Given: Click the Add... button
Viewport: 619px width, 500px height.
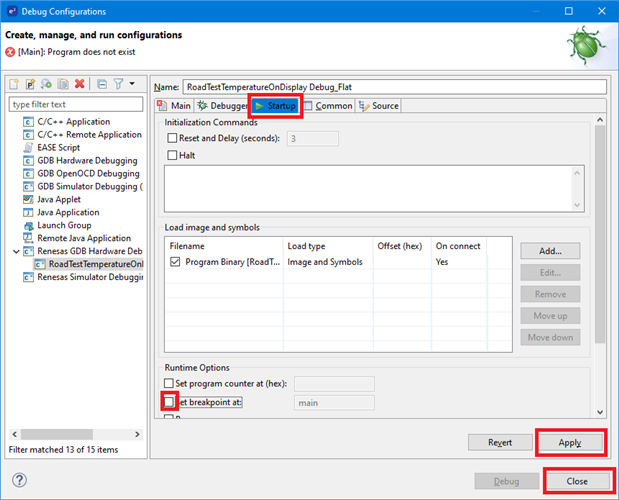Looking at the screenshot, I should [550, 251].
